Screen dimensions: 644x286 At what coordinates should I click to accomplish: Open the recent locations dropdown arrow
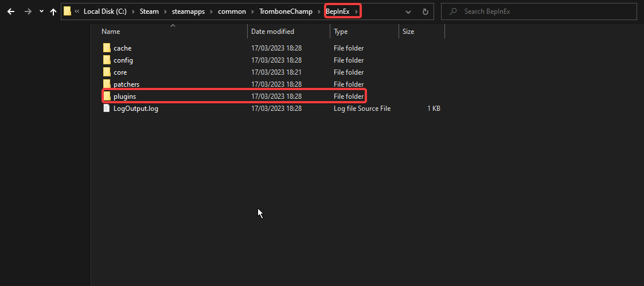pos(41,11)
